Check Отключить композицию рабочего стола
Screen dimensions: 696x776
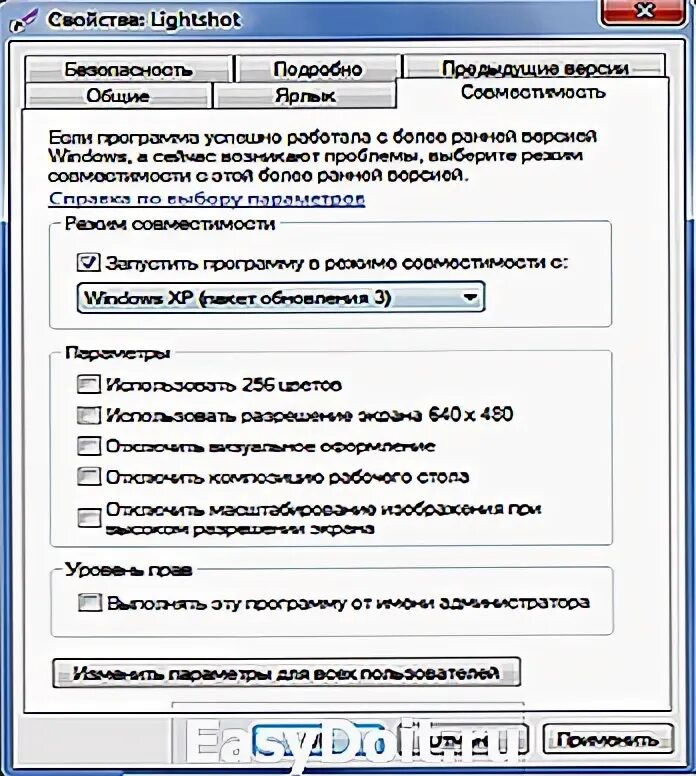click(x=89, y=477)
